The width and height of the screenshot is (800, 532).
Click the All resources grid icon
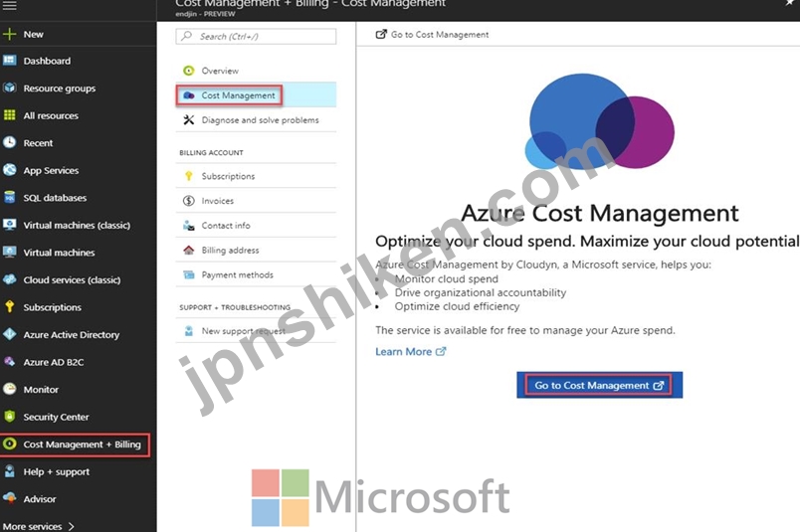tap(9, 115)
